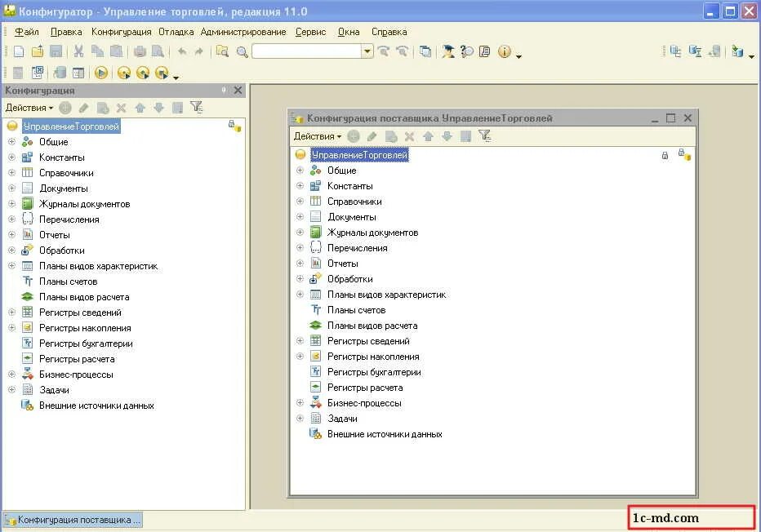Expand Общие node in left tree
Viewport: 761px width, 532px height.
(11, 142)
